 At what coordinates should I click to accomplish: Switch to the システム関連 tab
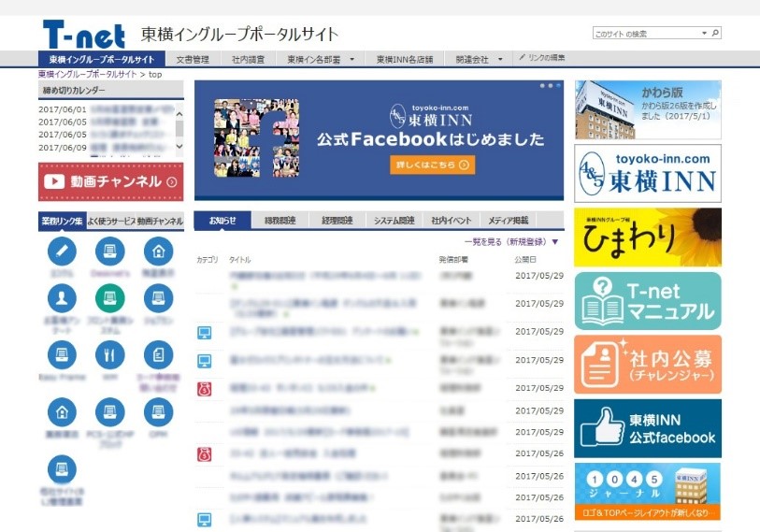click(394, 221)
